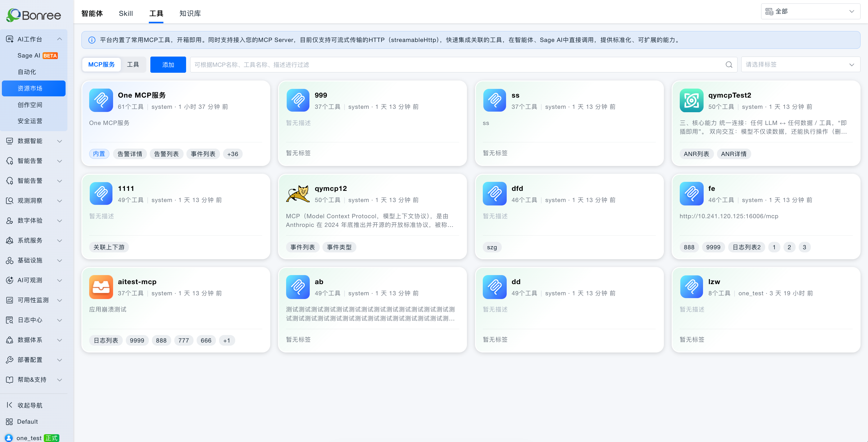868x442 pixels.
Task: Open the 全部 scope dropdown
Action: tap(811, 12)
